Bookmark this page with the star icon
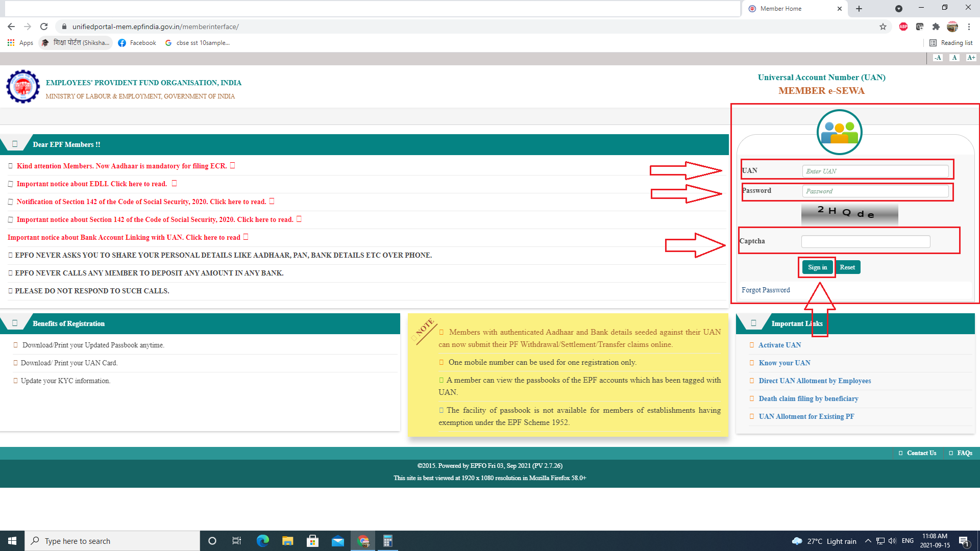 click(x=883, y=27)
